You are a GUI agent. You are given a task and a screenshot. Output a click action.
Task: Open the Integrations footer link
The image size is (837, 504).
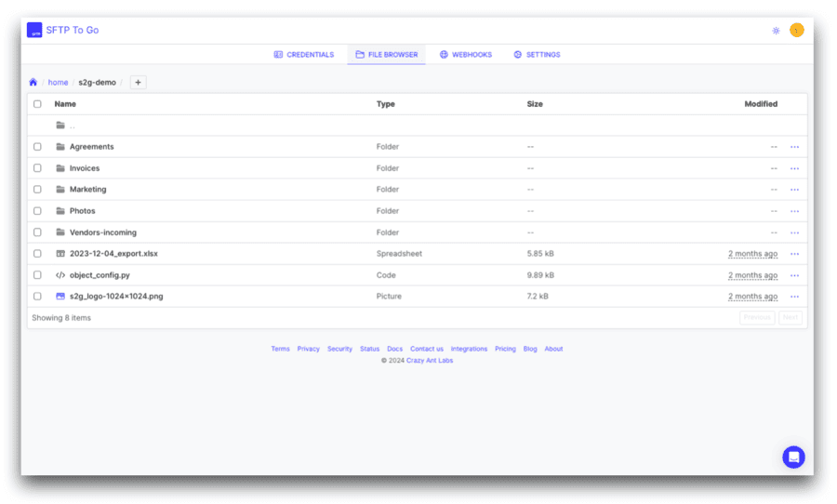[469, 349]
